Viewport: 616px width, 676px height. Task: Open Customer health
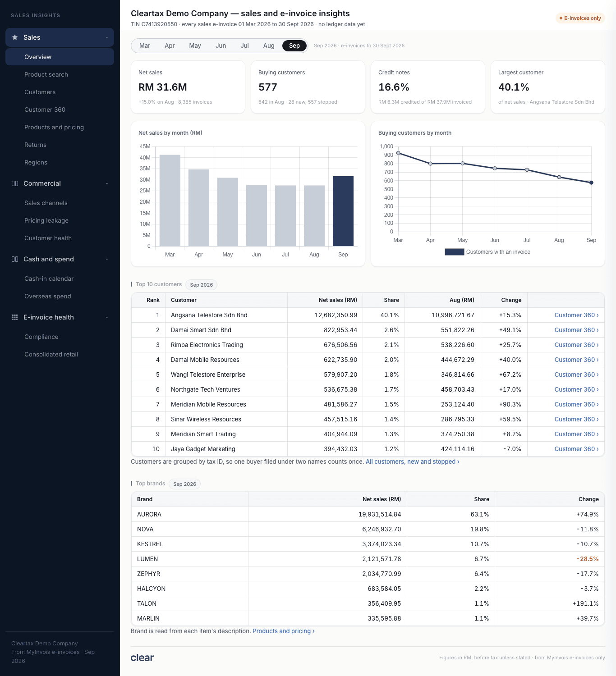60,238
